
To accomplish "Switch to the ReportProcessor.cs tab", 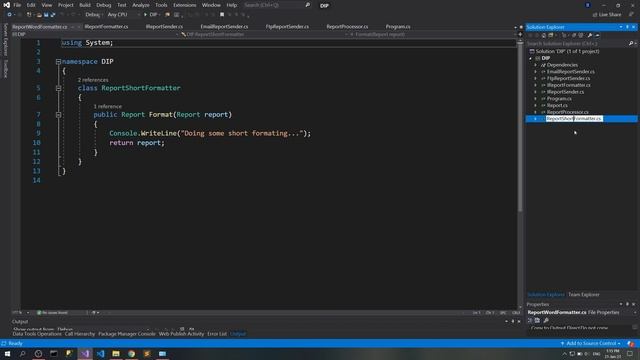I will pos(347,27).
